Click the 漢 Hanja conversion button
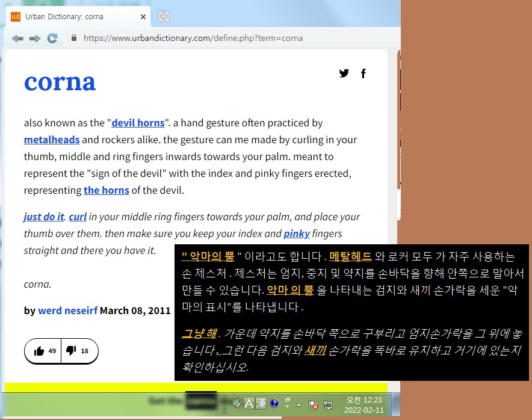The image size is (532, 420). pyautogui.click(x=261, y=403)
